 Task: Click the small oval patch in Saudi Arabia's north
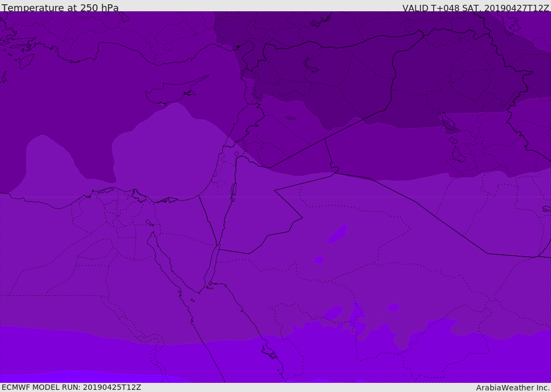click(319, 260)
